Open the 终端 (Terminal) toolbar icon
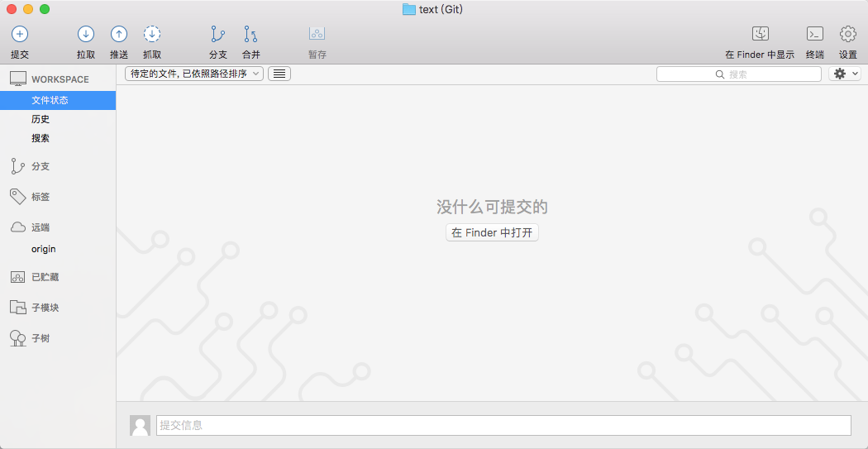 (815, 34)
